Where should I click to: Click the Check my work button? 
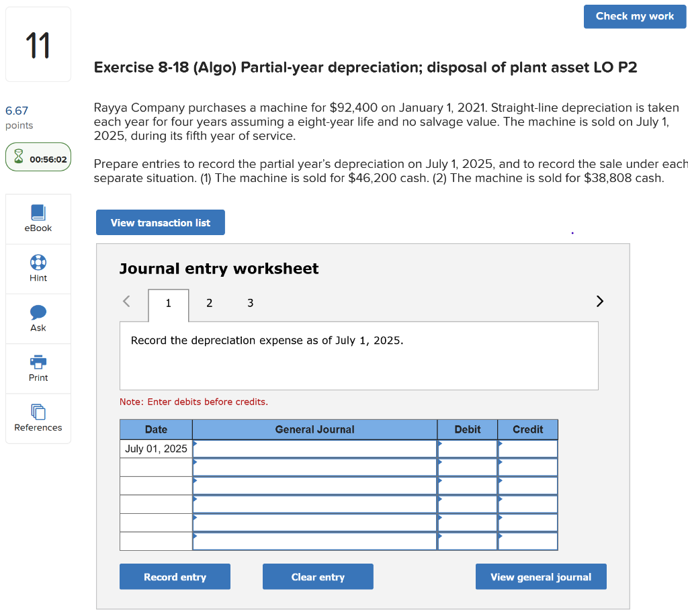pos(634,16)
